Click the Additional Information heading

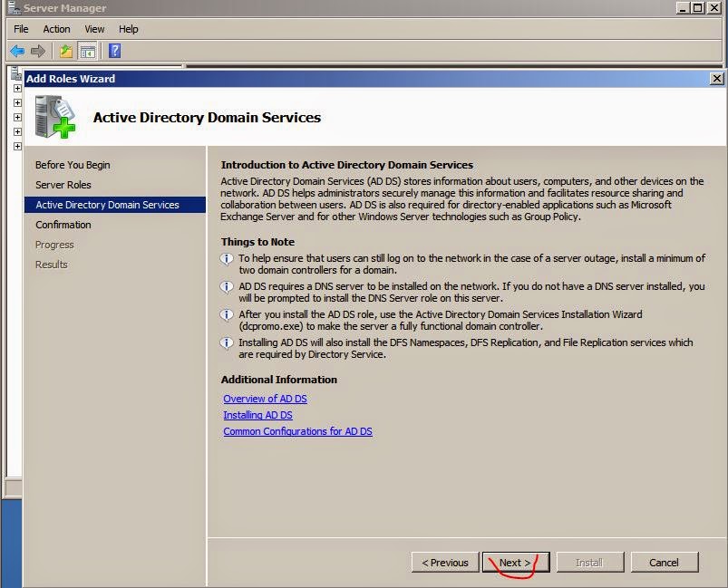[x=279, y=380]
